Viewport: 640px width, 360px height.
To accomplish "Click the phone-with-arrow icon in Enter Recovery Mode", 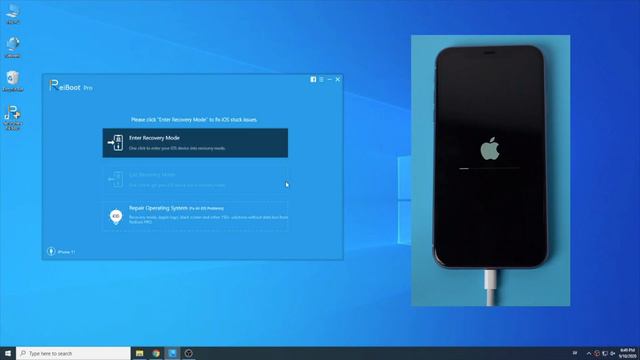I will [x=116, y=143].
